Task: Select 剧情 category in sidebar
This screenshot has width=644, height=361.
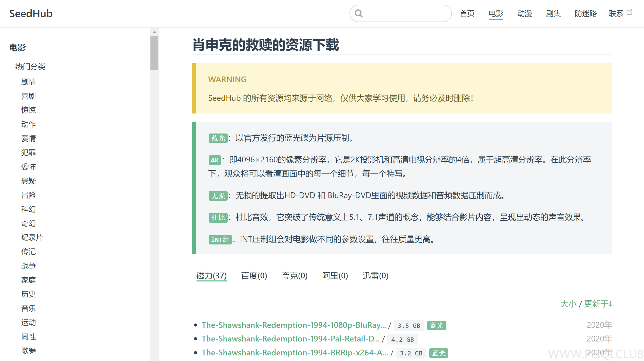Action: coord(29,82)
